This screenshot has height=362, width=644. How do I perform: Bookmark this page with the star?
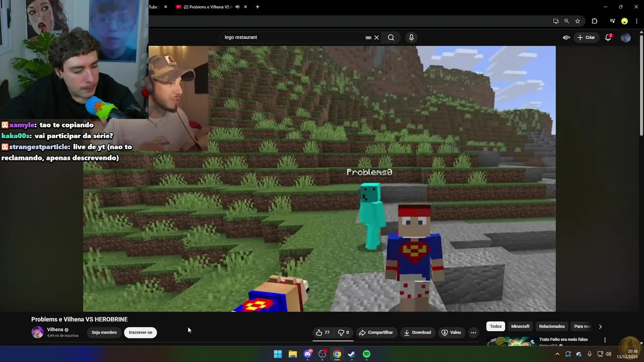pyautogui.click(x=578, y=21)
